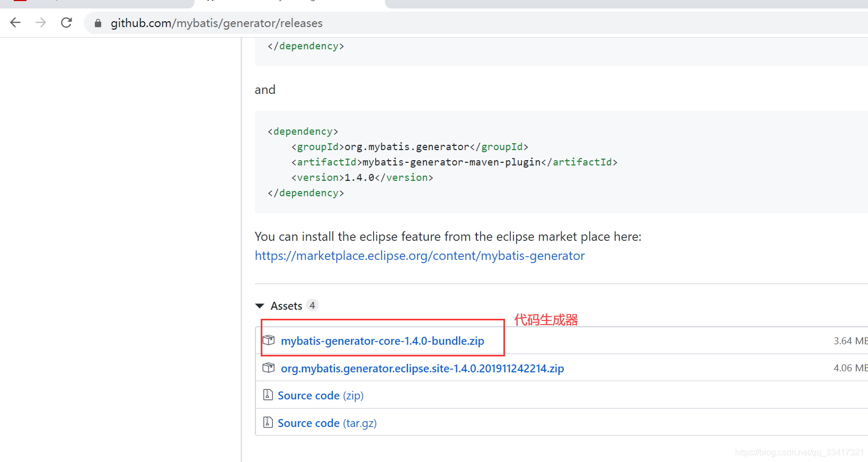Image resolution: width=868 pixels, height=462 pixels.
Task: Download org.mybatis.generator.eclipse.site zip asset
Action: click(x=422, y=368)
